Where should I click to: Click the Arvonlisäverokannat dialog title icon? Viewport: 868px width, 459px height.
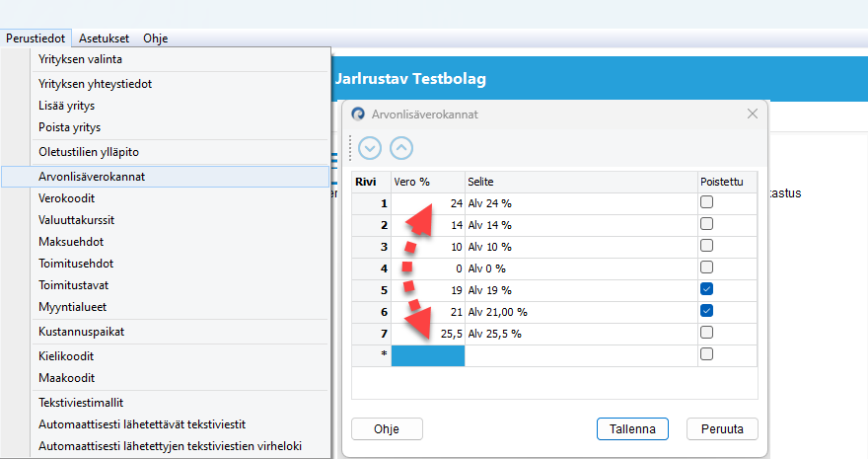click(358, 115)
